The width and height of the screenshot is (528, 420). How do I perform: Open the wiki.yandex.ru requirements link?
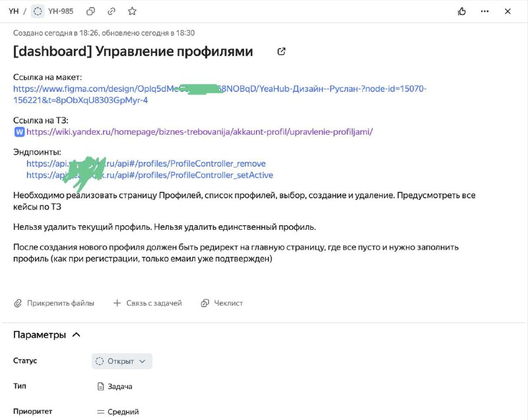tap(200, 131)
